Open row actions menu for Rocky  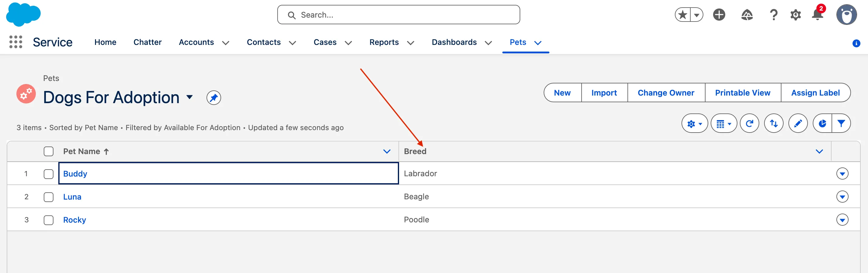pos(842,220)
